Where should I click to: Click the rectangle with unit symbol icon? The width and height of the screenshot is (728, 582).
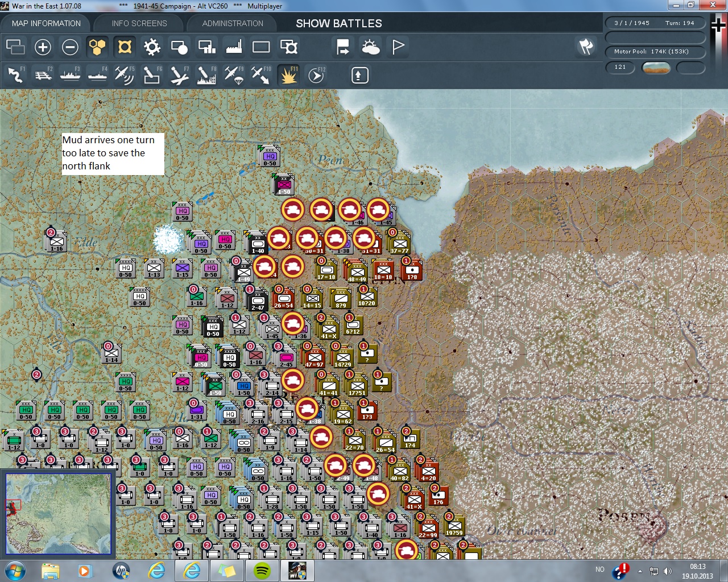(x=288, y=47)
